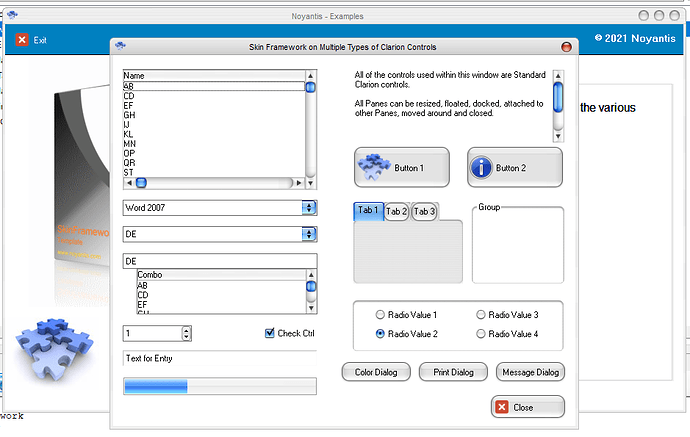690x437 pixels.
Task: Select Radio Value 3
Action: 507,315
